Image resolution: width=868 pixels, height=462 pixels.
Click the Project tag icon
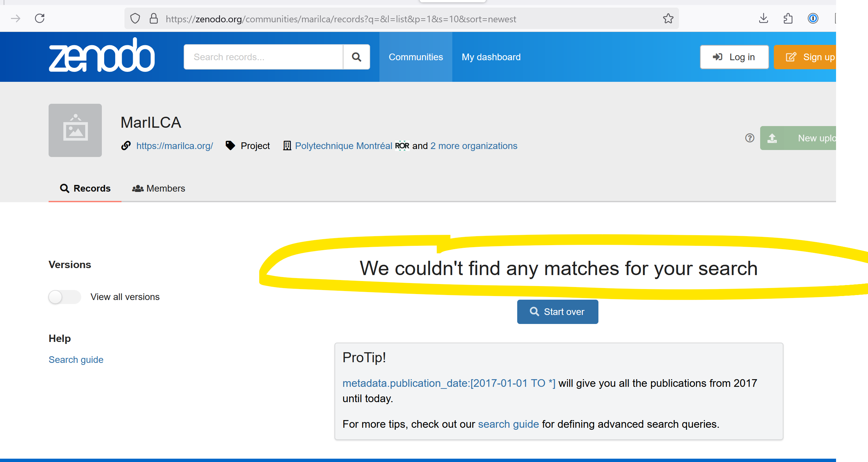click(x=230, y=146)
